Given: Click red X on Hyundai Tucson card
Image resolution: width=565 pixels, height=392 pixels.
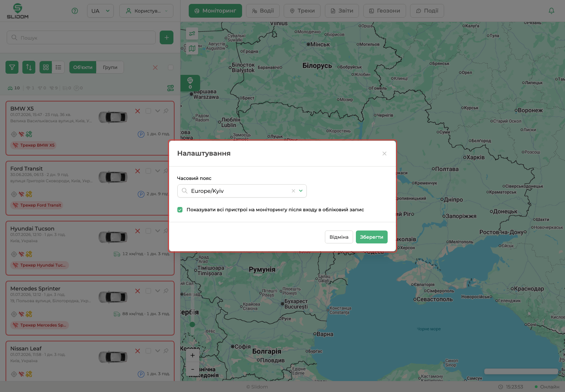Looking at the screenshot, I should pos(138,231).
